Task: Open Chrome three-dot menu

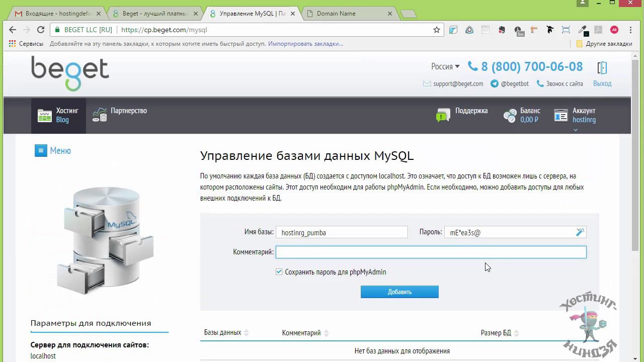Action: click(x=630, y=30)
